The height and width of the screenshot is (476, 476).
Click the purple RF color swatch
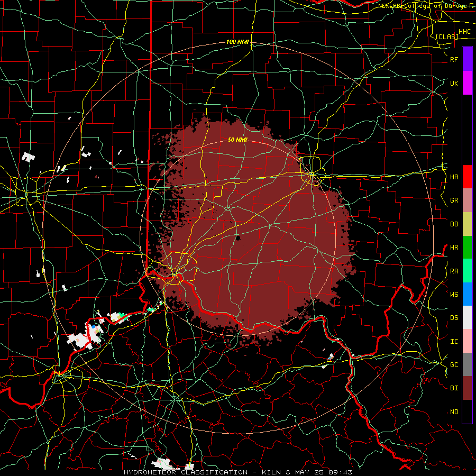click(467, 59)
